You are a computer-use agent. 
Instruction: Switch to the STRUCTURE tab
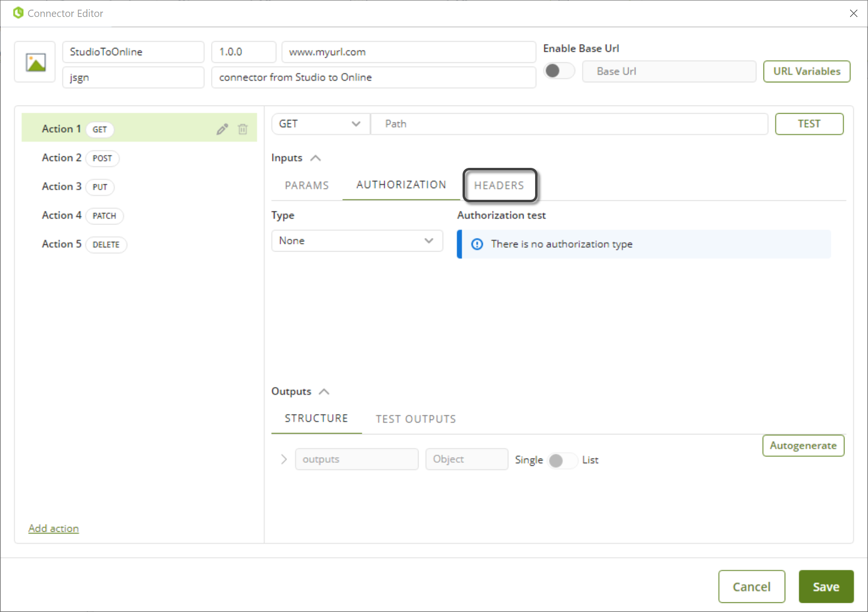tap(316, 418)
